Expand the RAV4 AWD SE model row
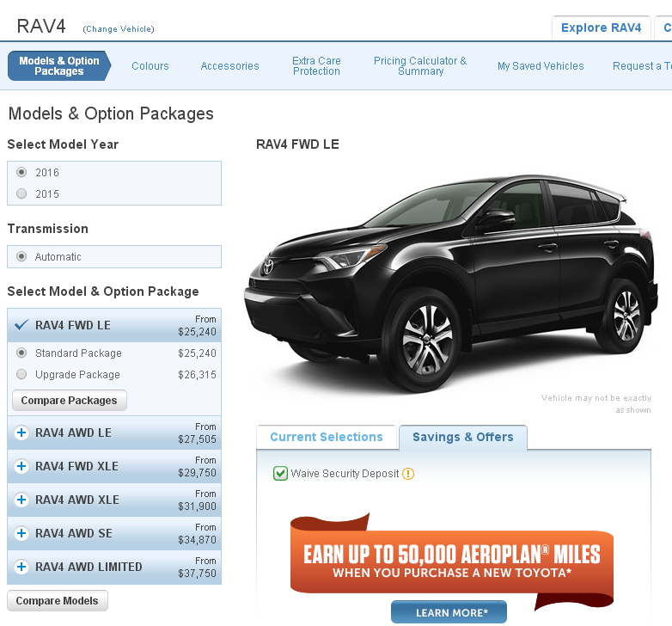672x626 pixels. pos(74,534)
